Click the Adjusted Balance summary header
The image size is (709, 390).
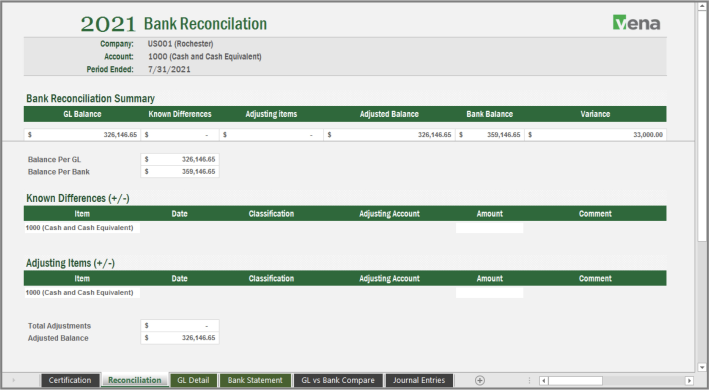[389, 114]
